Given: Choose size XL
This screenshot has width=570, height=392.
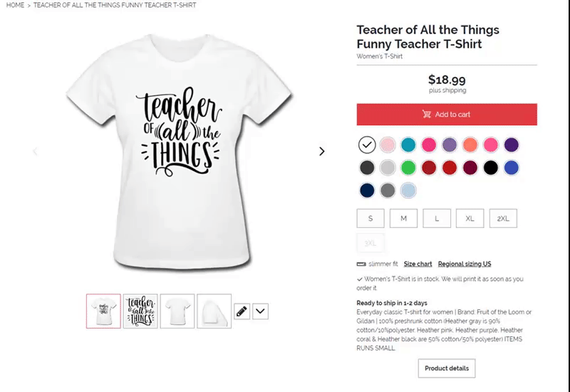Looking at the screenshot, I should click(x=470, y=218).
